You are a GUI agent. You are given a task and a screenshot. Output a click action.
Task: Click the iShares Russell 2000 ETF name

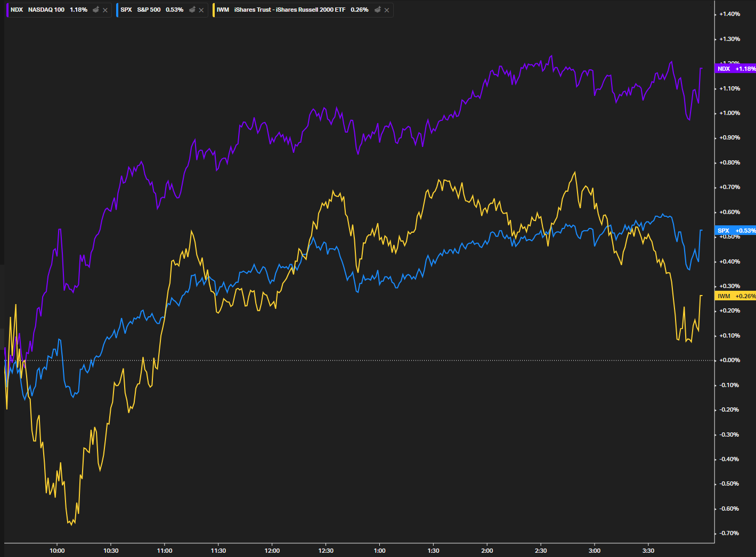[289, 10]
